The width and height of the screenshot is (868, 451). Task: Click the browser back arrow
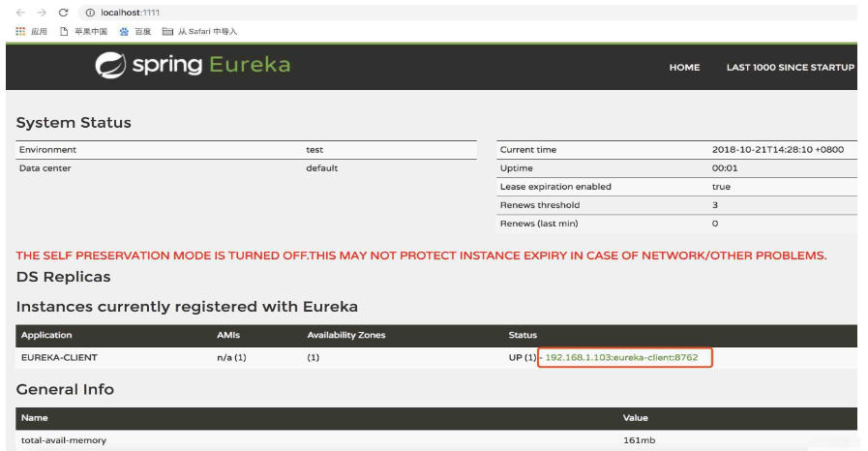tap(20, 13)
